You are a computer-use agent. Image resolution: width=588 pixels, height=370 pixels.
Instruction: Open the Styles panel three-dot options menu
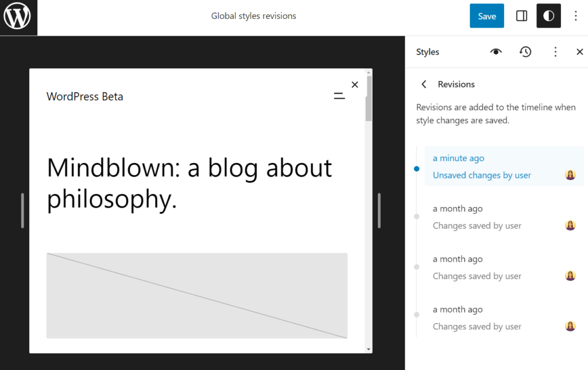coord(555,52)
